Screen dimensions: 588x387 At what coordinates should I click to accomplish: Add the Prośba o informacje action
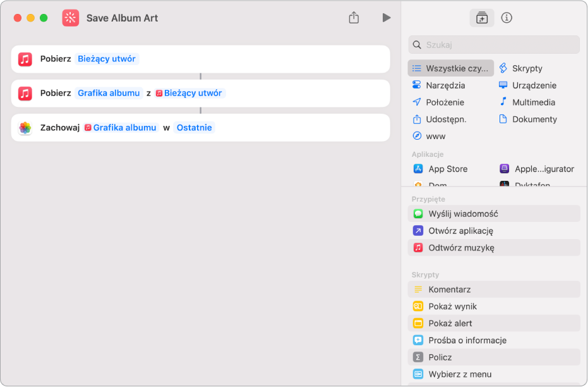(x=494, y=340)
